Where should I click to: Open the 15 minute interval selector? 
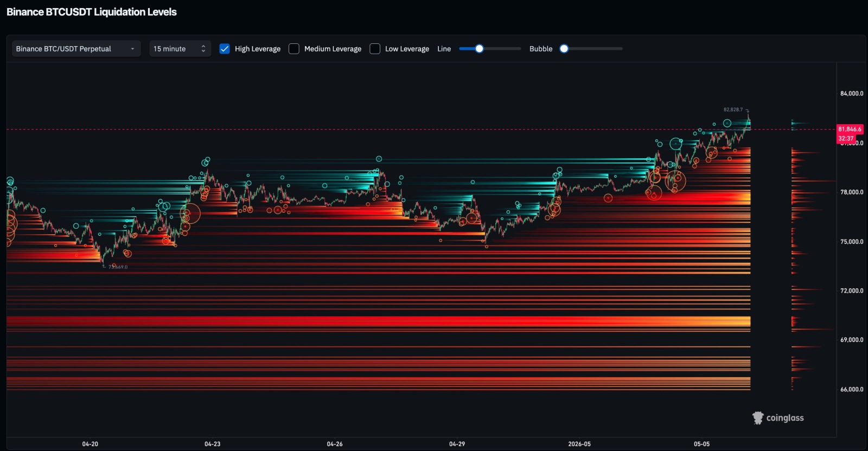tap(180, 49)
